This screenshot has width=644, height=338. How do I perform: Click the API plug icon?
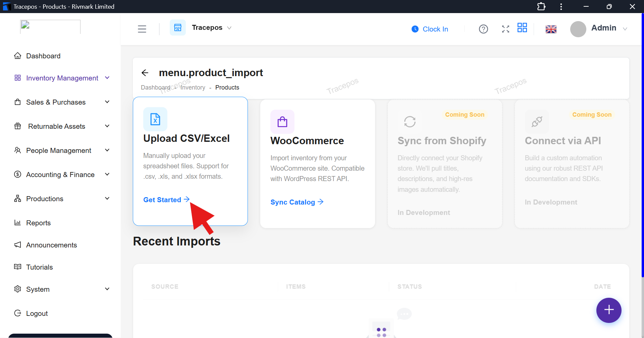click(x=537, y=122)
